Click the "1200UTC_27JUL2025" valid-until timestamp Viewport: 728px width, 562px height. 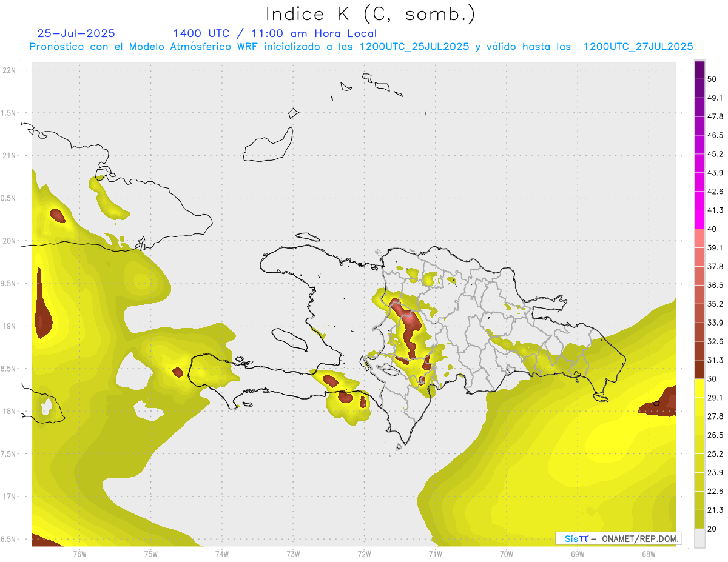[638, 47]
